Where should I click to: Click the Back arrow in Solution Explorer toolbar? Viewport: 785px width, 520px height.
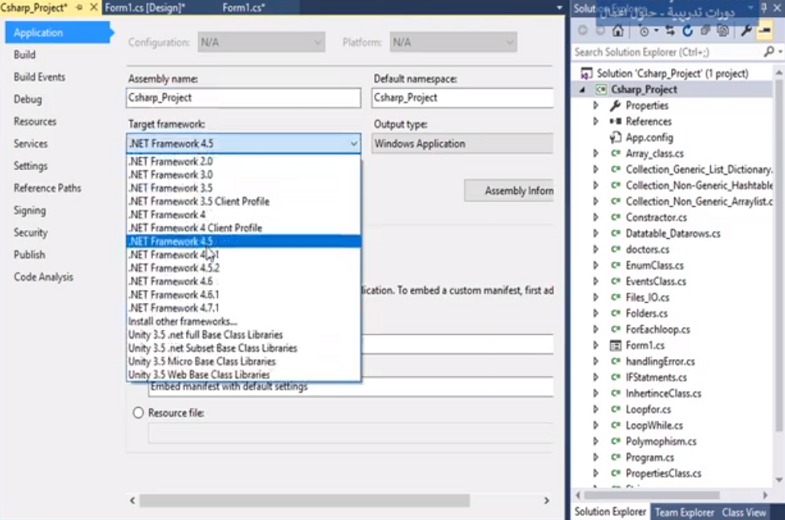pyautogui.click(x=583, y=31)
